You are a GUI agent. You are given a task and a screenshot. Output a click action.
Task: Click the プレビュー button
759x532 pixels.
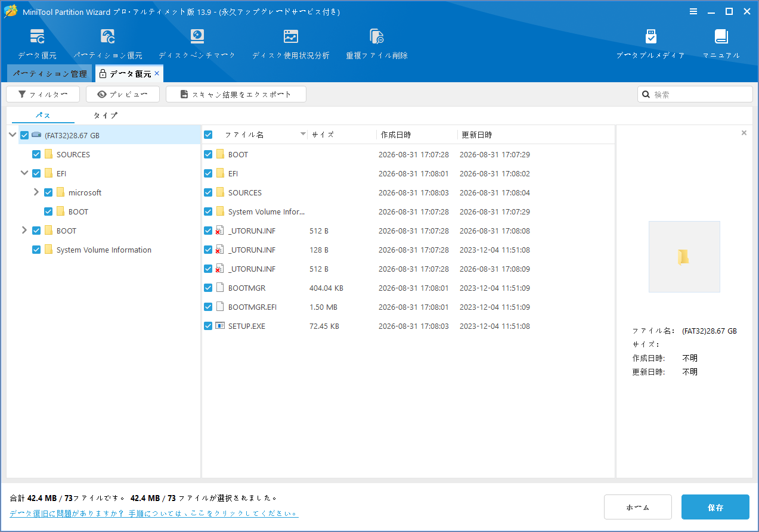[x=123, y=94]
